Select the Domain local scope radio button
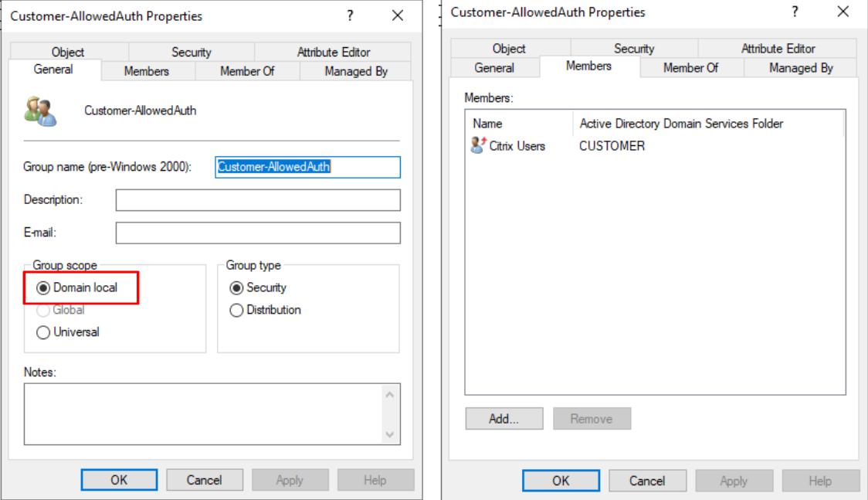Image resolution: width=868 pixels, height=500 pixels. [43, 287]
